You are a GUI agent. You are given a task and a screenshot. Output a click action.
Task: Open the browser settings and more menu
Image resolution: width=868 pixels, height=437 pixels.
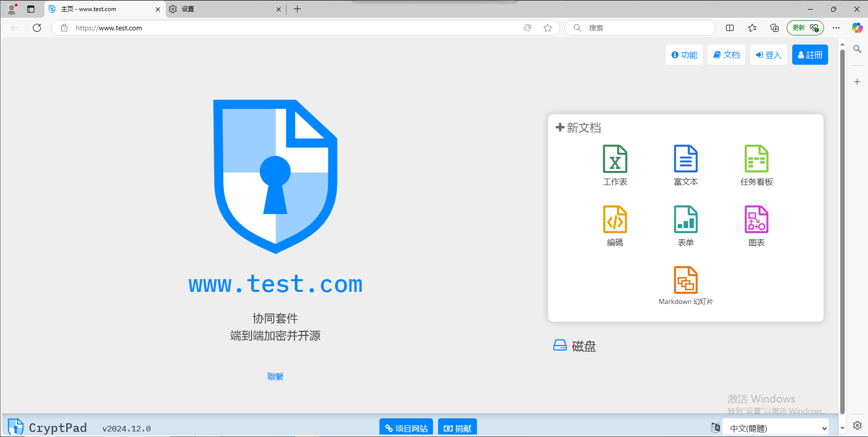tap(836, 28)
